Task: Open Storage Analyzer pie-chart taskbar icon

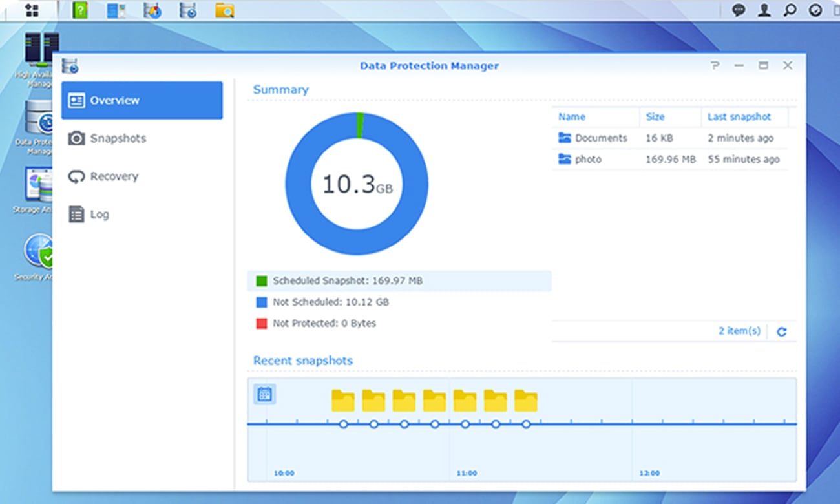Action: [x=153, y=10]
